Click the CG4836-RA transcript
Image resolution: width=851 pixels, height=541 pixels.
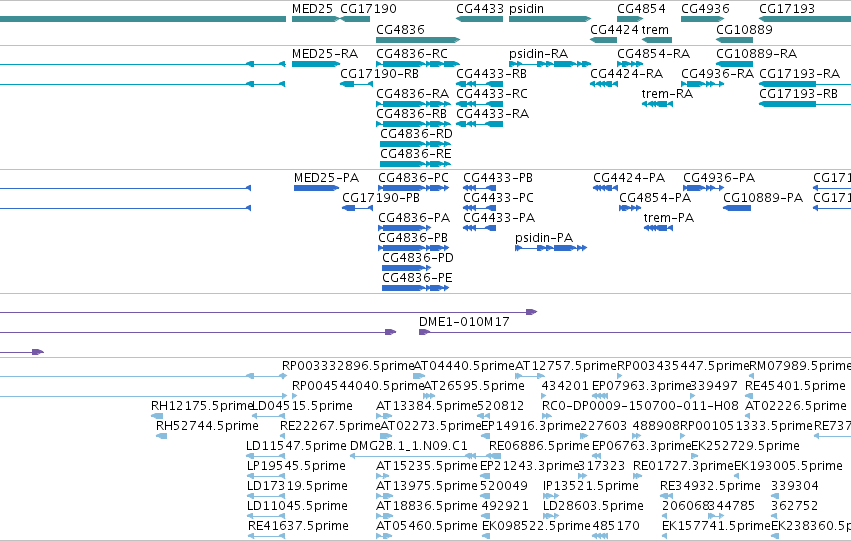tap(412, 104)
